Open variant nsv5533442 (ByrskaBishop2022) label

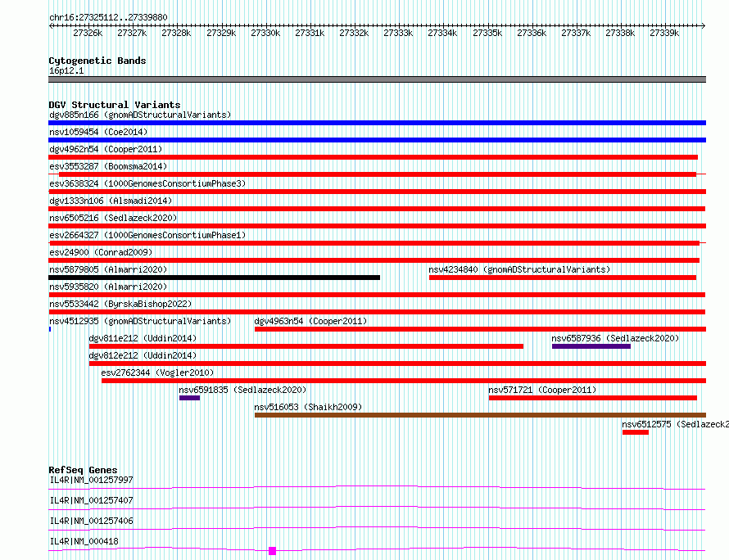pos(120,304)
